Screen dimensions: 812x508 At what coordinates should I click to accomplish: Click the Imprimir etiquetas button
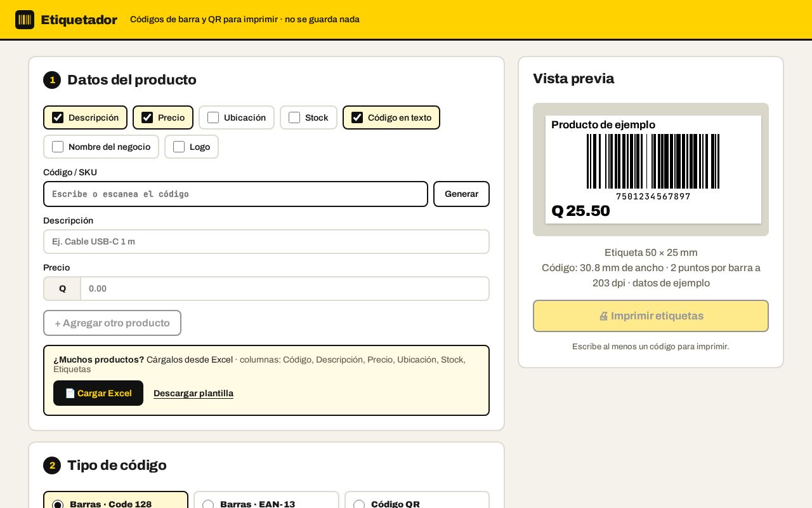point(651,316)
